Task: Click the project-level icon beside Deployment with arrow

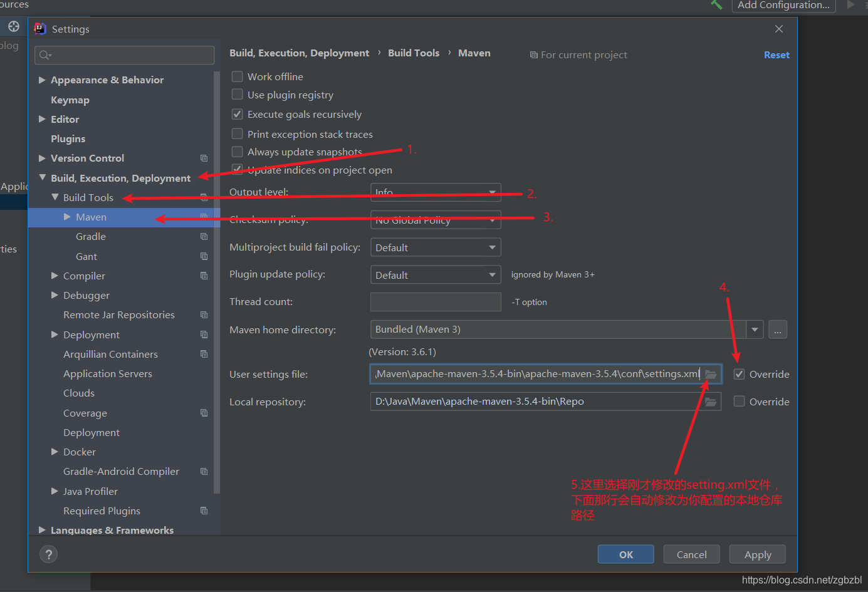Action: point(204,335)
